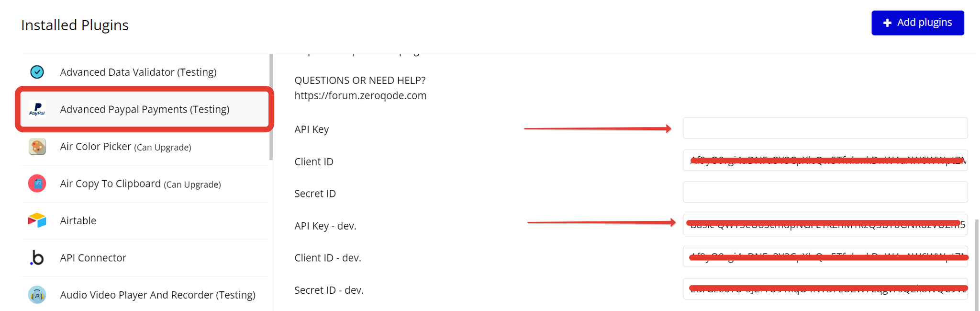Open Advanced Data Validator (Testing) plugin
980x311 pixels.
click(145, 72)
